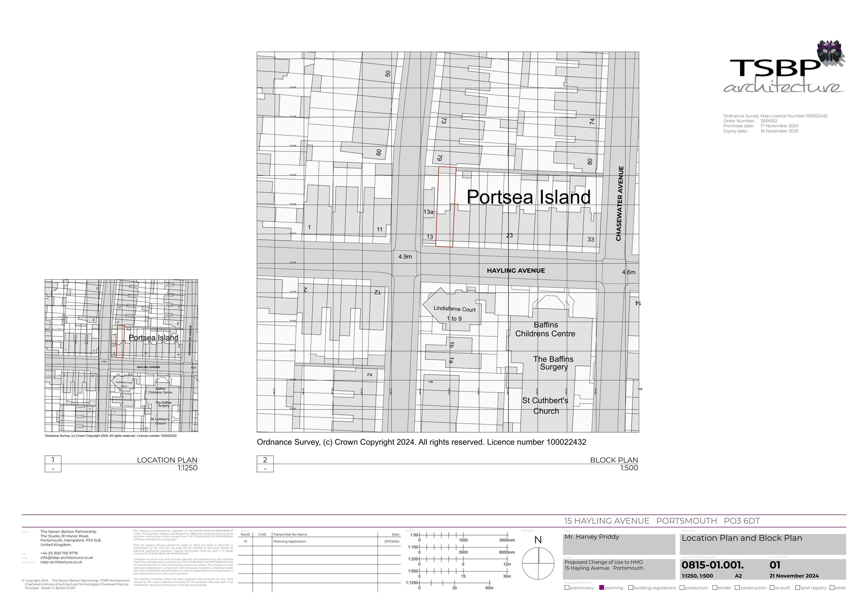Toggle the filled planning status checkbox
Viewport: 868px width, 614px height.
602,588
